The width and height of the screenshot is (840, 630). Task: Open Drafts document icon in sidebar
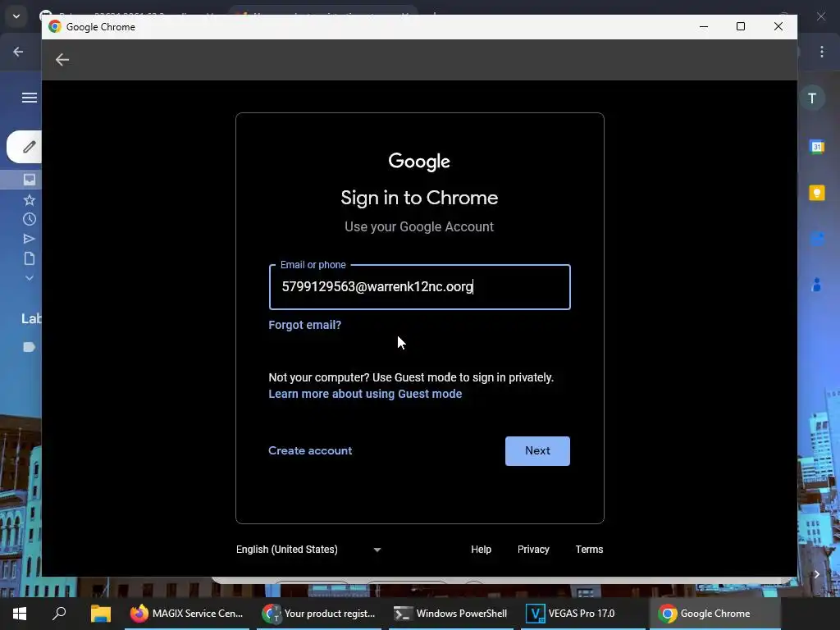click(x=30, y=258)
